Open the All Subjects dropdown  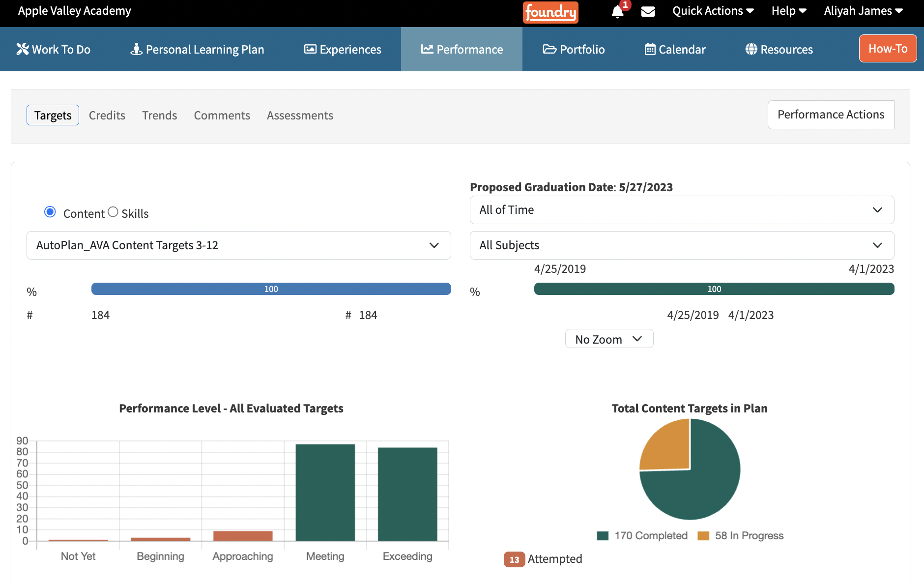[x=682, y=245]
